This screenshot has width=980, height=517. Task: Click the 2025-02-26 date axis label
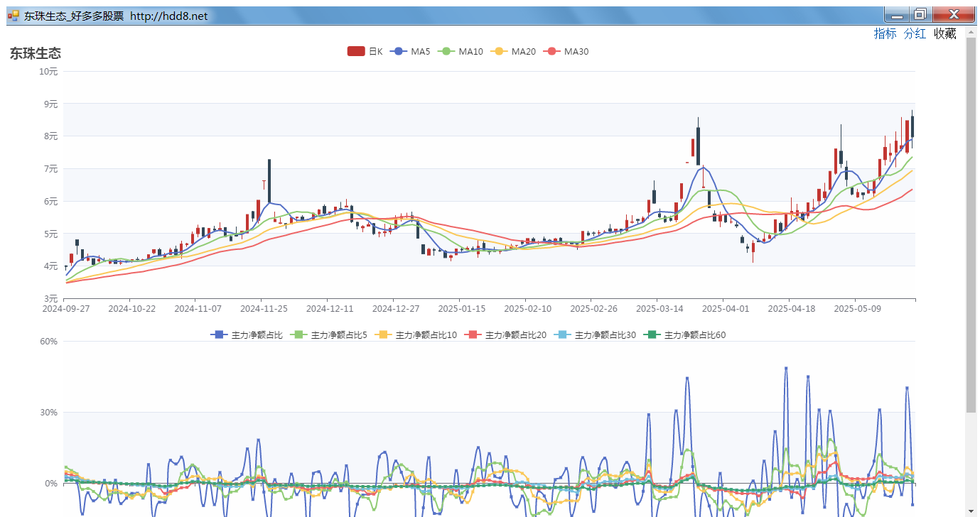point(593,309)
